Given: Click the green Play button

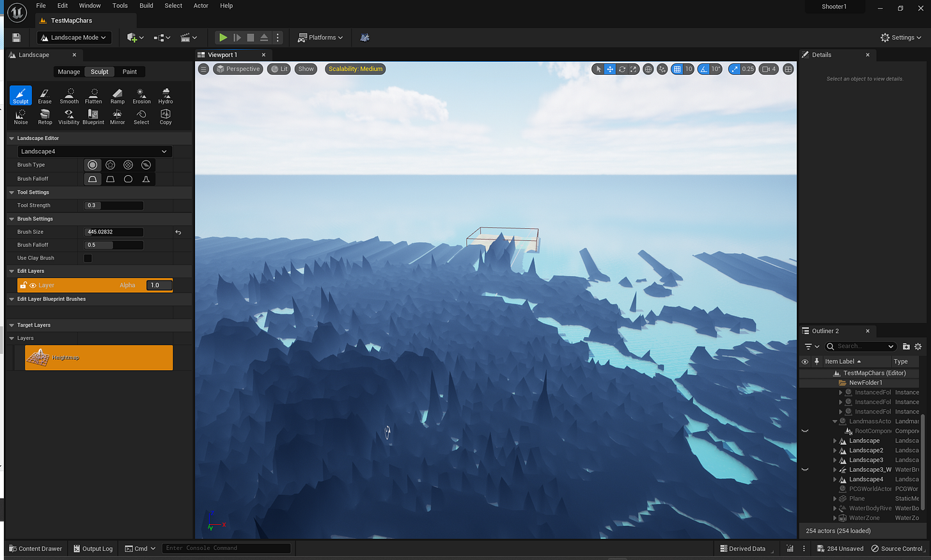Looking at the screenshot, I should (223, 38).
